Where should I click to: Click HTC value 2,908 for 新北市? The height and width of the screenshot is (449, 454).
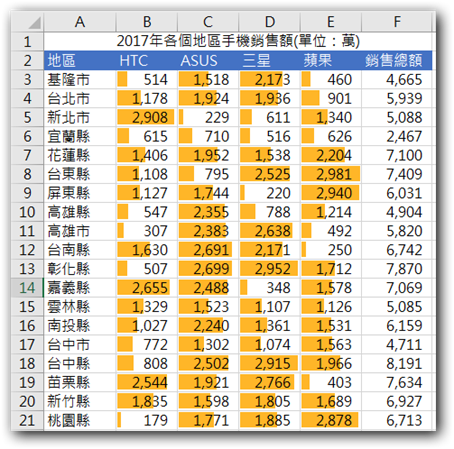(147, 118)
